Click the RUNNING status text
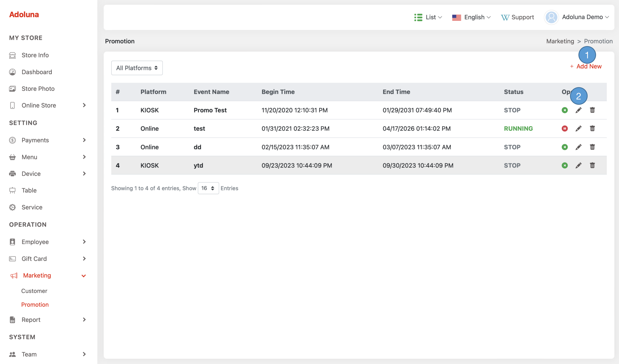 click(518, 128)
